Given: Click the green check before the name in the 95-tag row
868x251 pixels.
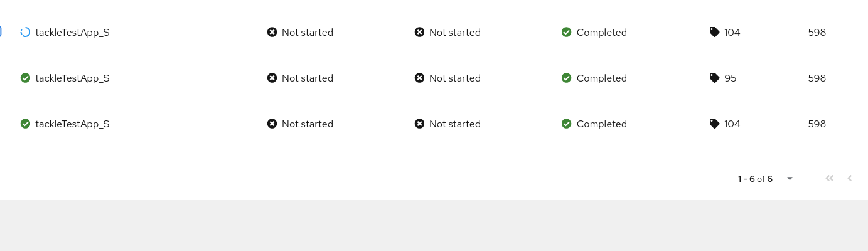Looking at the screenshot, I should click(25, 78).
